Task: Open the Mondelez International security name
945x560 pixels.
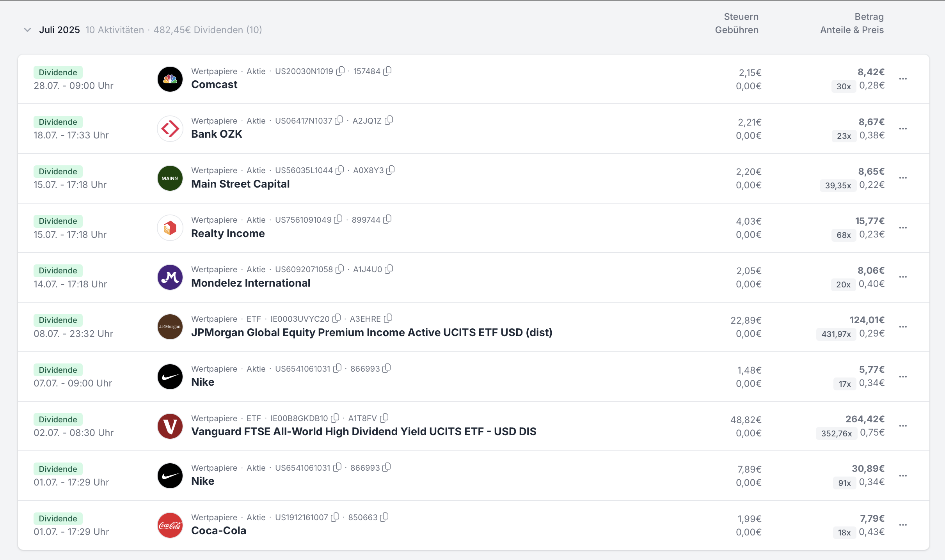Action: (x=250, y=283)
